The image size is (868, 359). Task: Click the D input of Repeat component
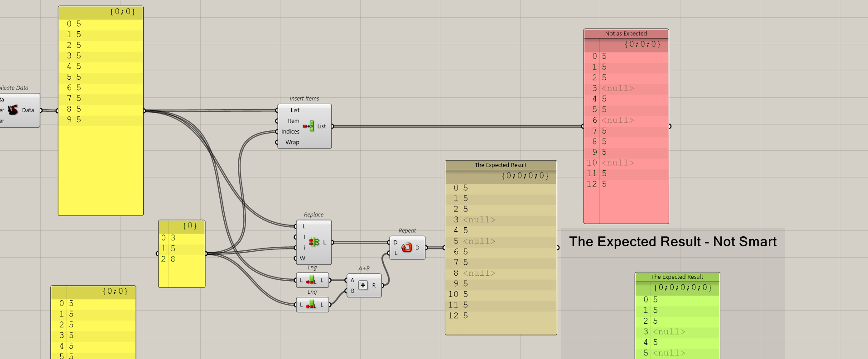(395, 243)
